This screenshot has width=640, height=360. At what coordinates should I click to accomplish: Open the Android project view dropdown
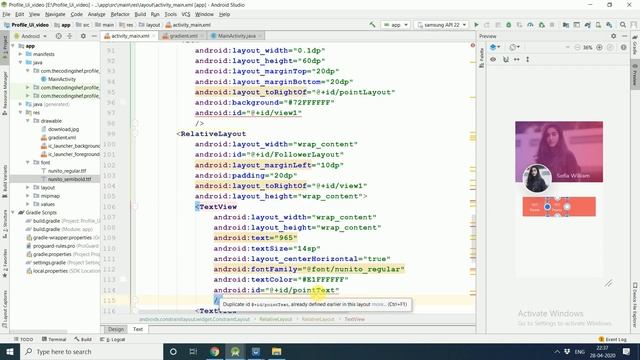31,36
